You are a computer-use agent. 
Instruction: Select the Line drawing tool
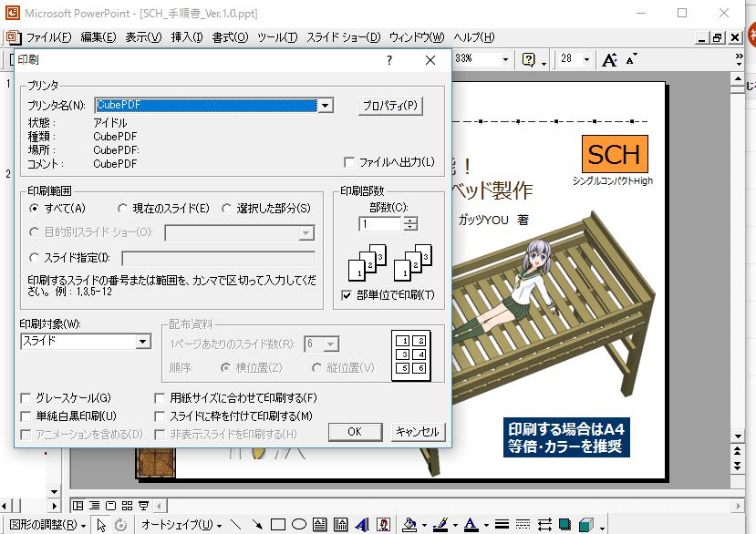236,524
